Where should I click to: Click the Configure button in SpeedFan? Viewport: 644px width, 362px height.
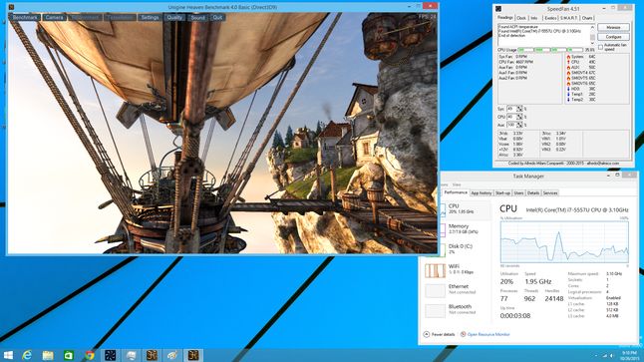[613, 37]
